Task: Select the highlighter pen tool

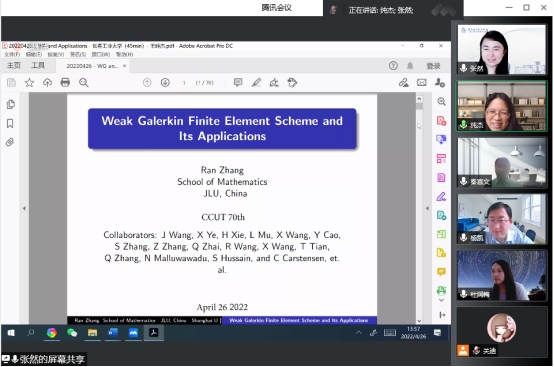Action: point(256,83)
